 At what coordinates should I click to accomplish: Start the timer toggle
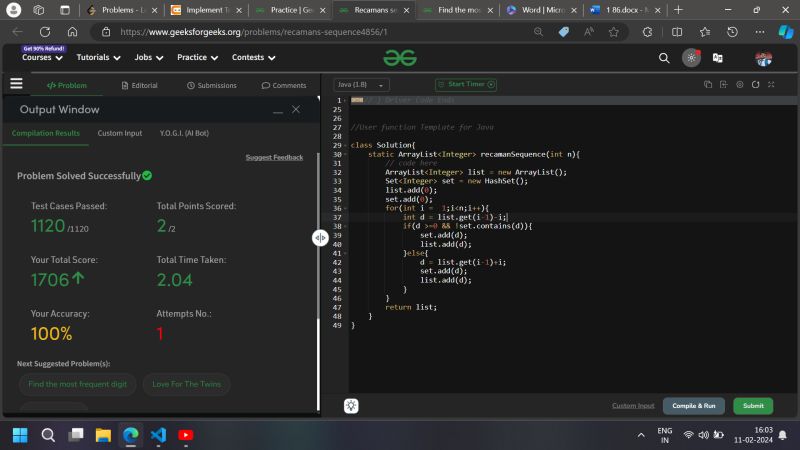click(x=461, y=85)
